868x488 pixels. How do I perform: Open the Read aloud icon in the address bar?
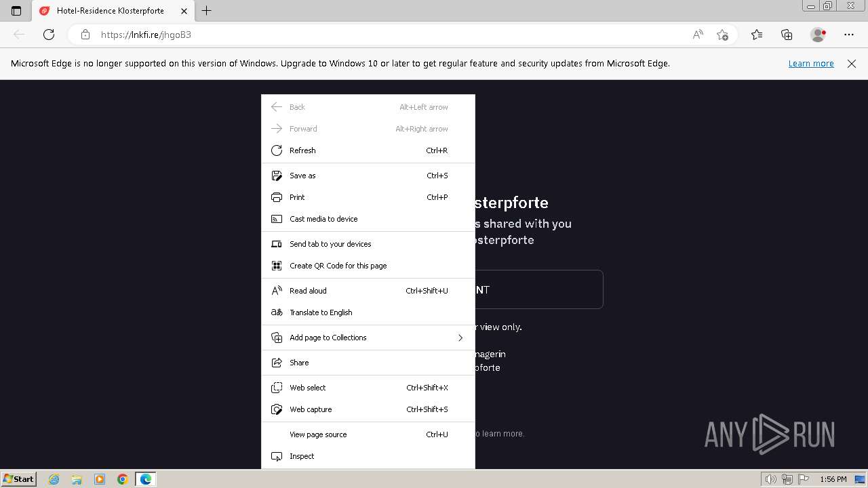pyautogui.click(x=698, y=35)
